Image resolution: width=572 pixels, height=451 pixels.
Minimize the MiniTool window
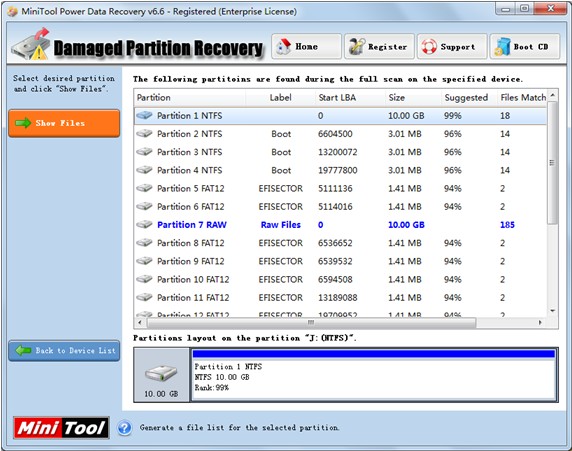point(505,9)
